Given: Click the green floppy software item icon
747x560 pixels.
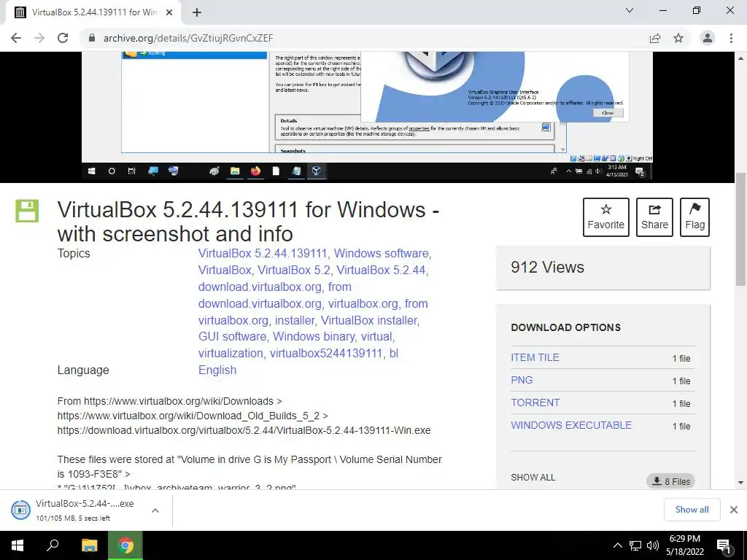Looking at the screenshot, I should pos(27,211).
